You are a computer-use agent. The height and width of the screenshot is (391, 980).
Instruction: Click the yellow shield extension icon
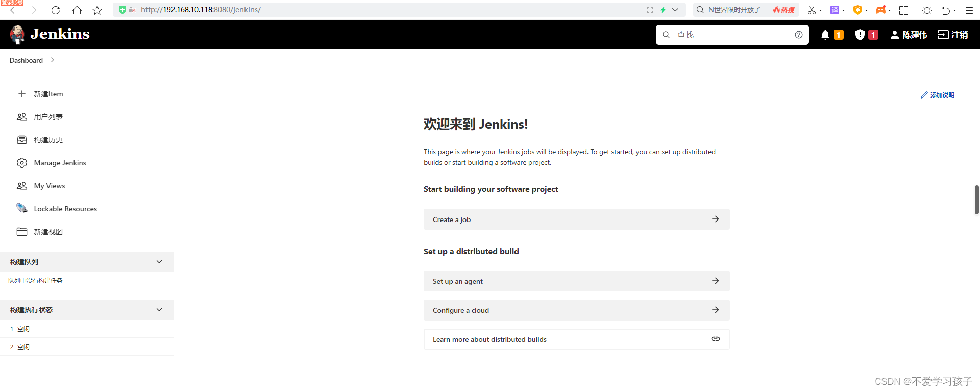click(x=857, y=10)
